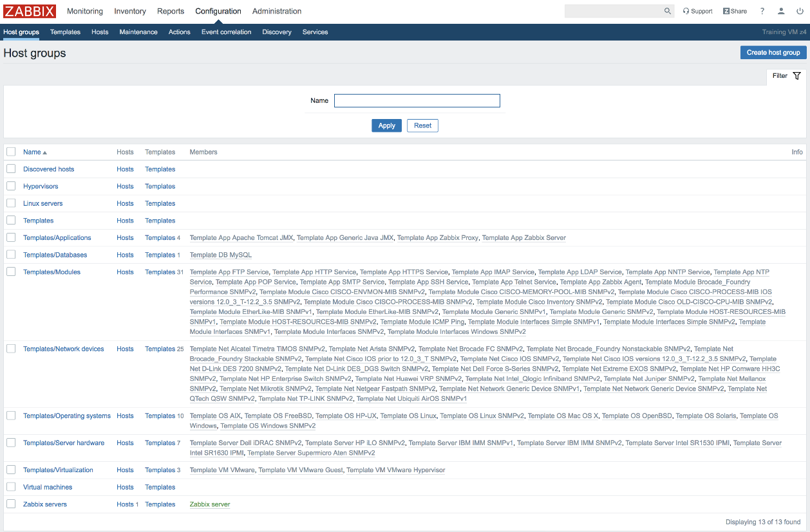Tick checkbox for Zabbix servers

[x=11, y=504]
